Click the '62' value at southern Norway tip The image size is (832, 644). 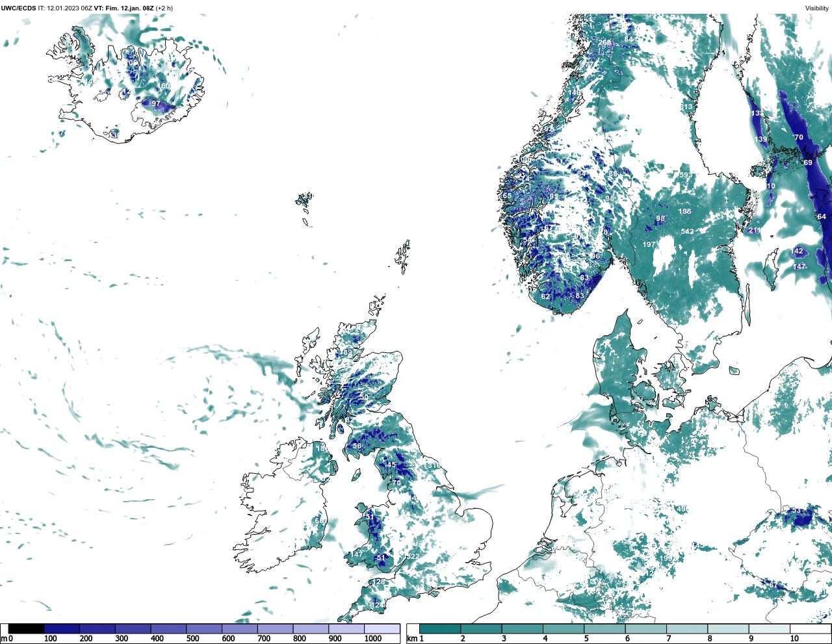pos(546,296)
